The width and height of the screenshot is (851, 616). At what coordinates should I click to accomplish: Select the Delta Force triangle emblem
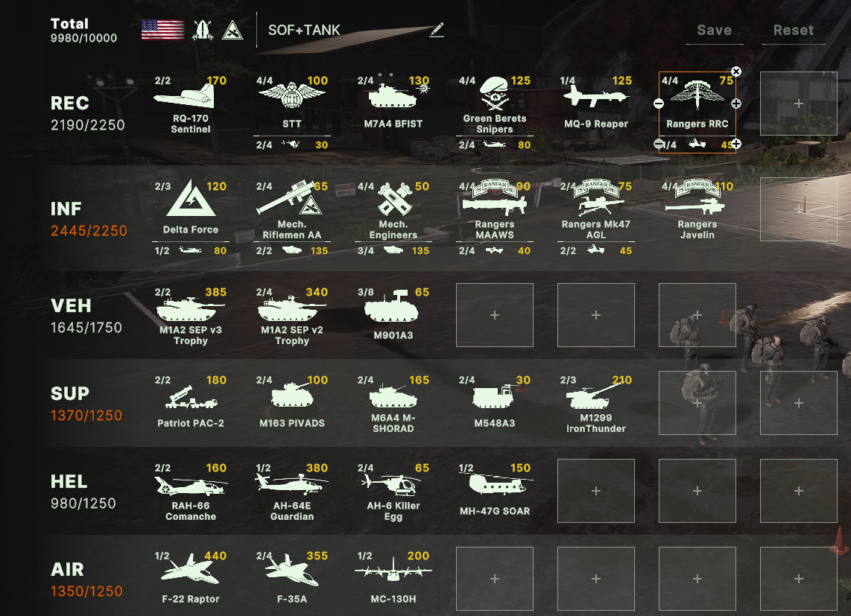pos(191,199)
